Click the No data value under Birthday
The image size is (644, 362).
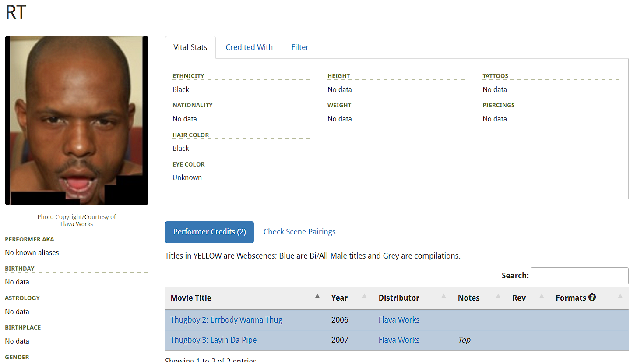click(17, 282)
